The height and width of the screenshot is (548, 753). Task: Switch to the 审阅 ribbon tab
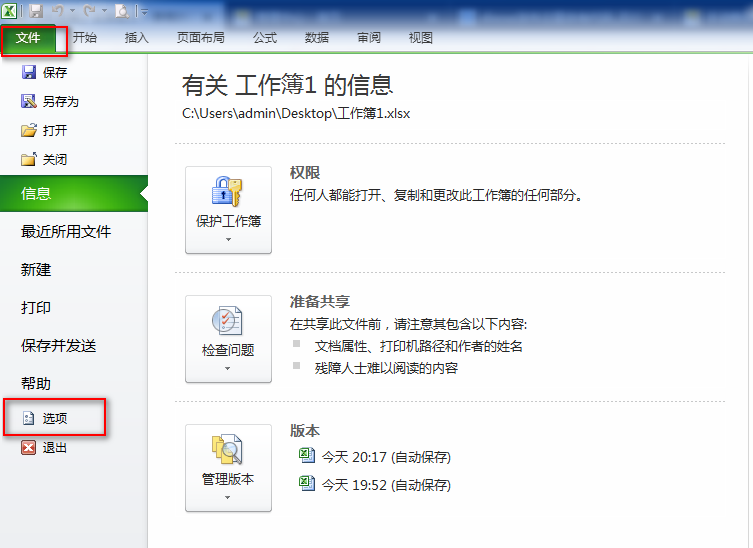tap(369, 37)
